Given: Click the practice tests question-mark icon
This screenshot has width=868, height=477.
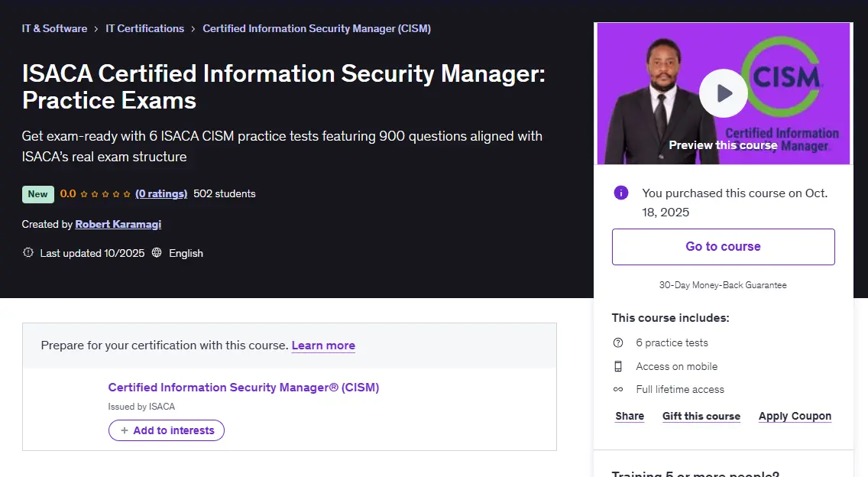Looking at the screenshot, I should click(618, 343).
